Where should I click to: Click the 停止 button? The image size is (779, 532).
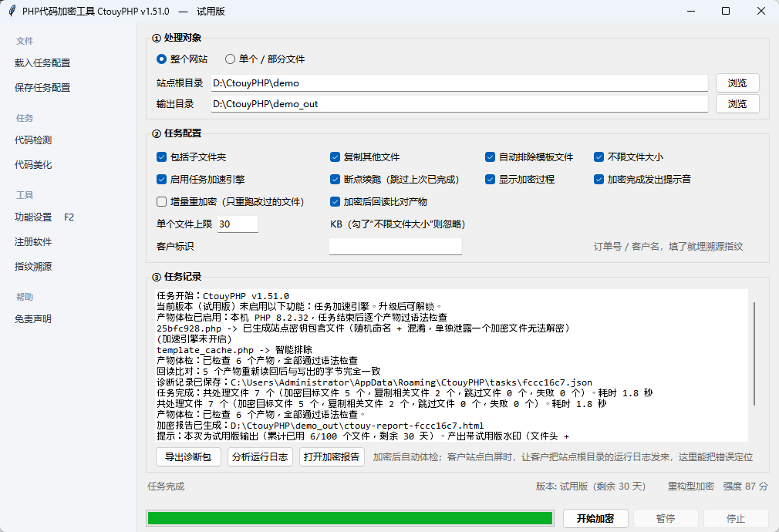click(x=736, y=519)
